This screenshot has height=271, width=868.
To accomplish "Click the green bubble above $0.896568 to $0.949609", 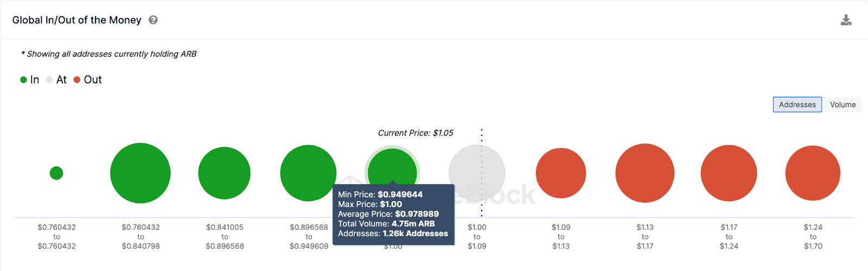I will coord(308,173).
